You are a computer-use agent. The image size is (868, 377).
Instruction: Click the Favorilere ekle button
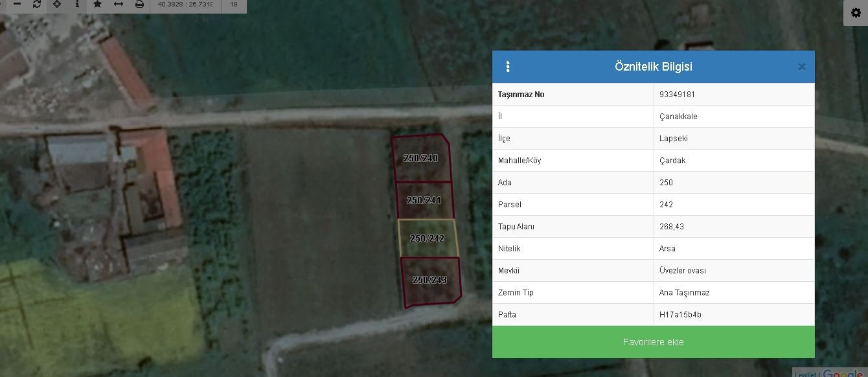(653, 342)
